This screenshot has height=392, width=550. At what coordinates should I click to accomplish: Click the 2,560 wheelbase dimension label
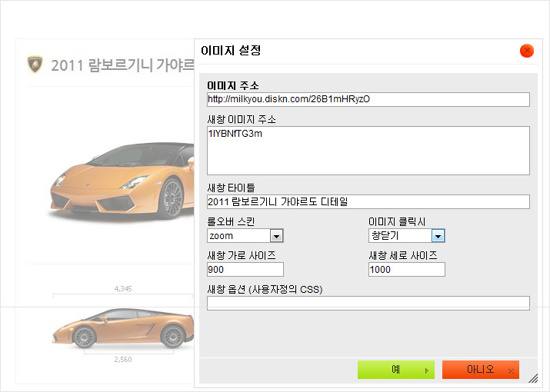coord(123,360)
